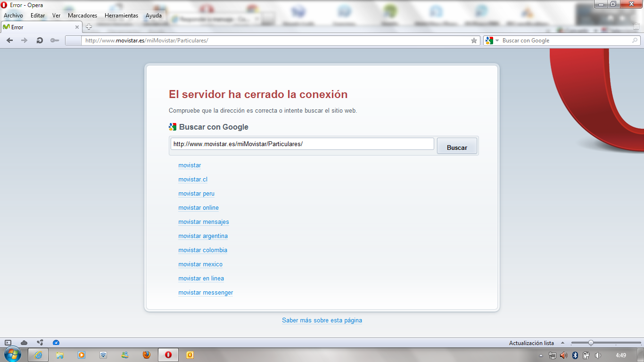Screen dimensions: 644x362
Task: Open the white volume speaker tray icon
Action: pos(598,355)
